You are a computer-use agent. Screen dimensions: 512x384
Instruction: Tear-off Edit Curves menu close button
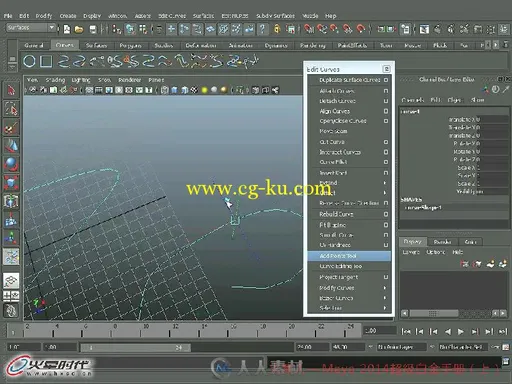click(x=386, y=69)
